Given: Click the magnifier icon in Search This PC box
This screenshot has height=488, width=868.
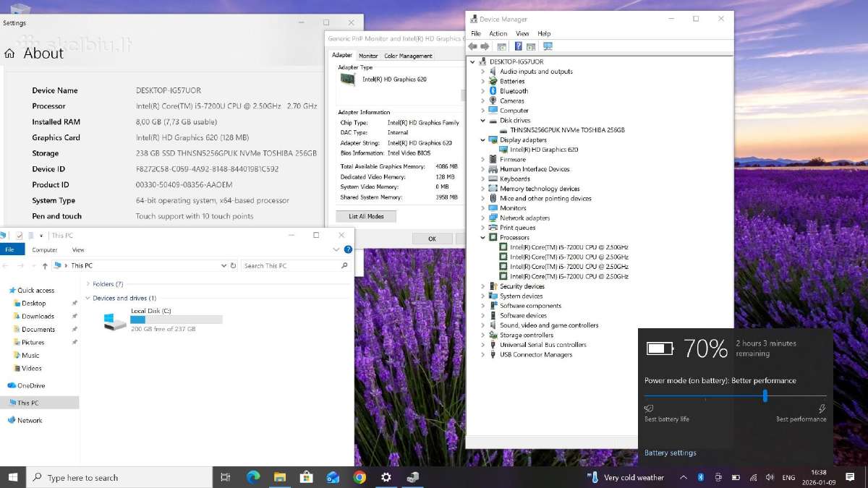Looking at the screenshot, I should tap(344, 265).
